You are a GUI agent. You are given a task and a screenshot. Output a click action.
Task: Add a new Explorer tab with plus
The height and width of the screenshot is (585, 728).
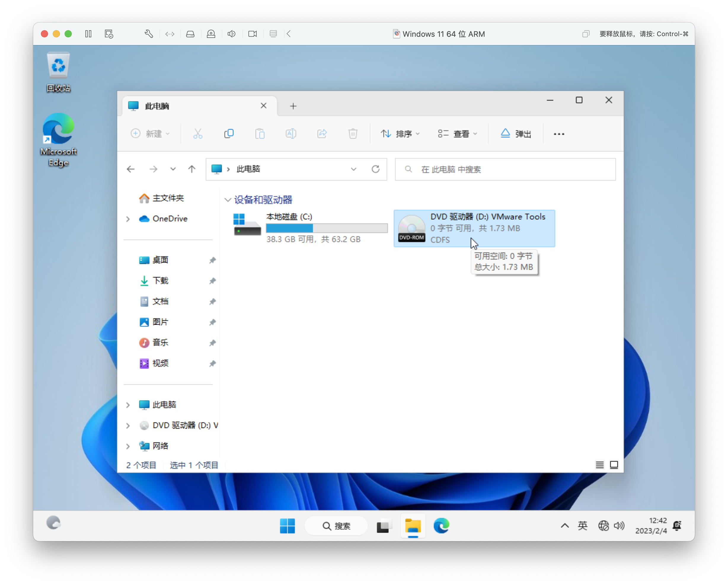point(293,106)
